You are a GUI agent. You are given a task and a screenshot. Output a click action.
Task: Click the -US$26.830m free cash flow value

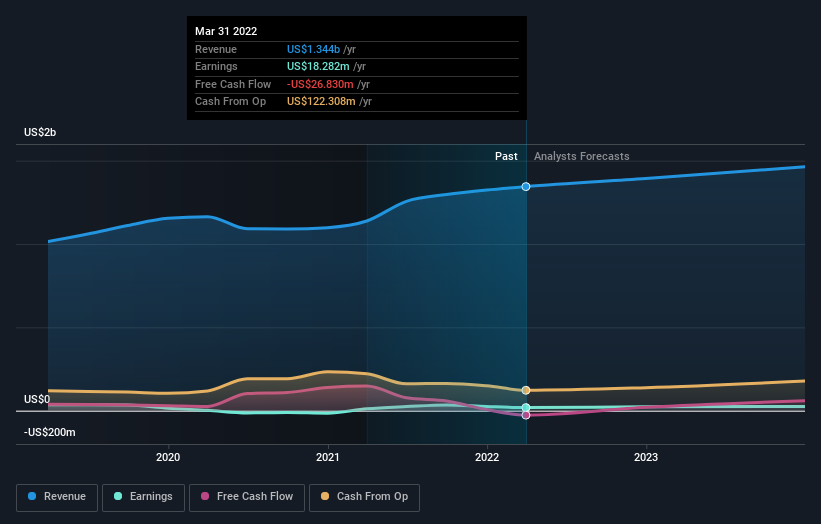coord(320,84)
